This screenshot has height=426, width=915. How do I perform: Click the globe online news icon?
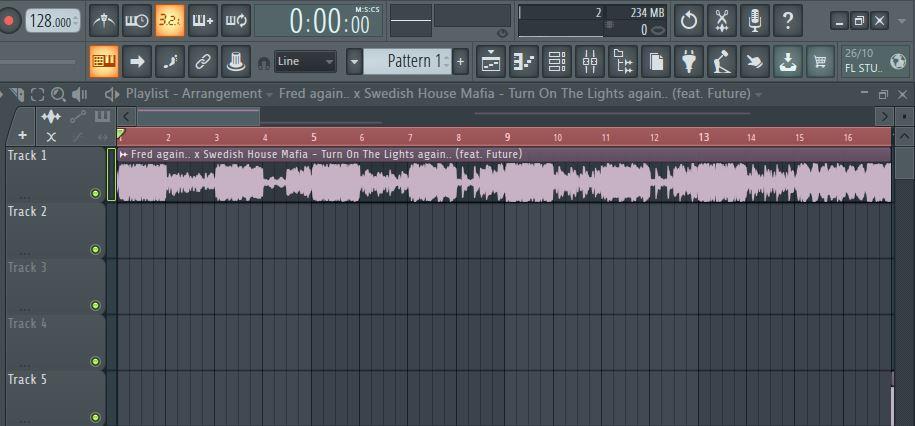pos(898,61)
